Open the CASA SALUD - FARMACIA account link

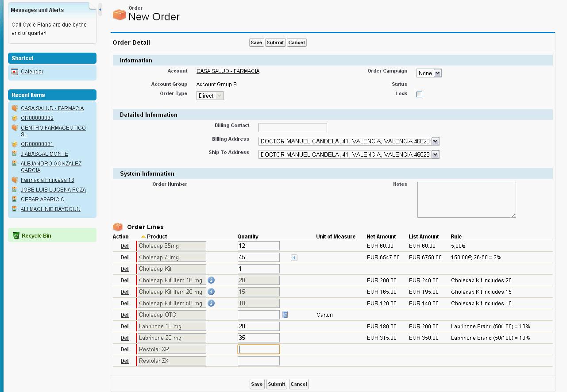pyautogui.click(x=228, y=71)
